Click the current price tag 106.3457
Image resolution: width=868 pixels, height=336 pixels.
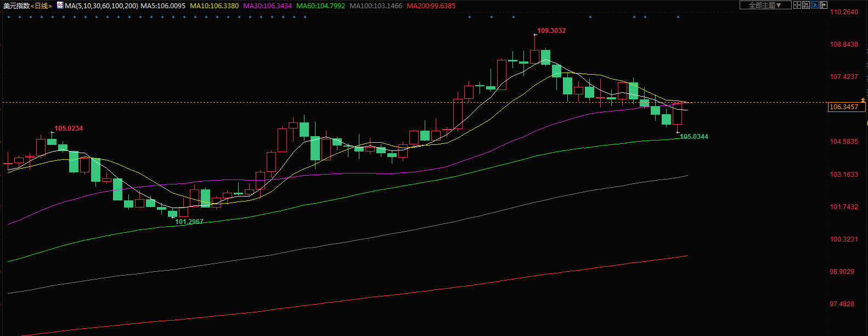pyautogui.click(x=843, y=107)
